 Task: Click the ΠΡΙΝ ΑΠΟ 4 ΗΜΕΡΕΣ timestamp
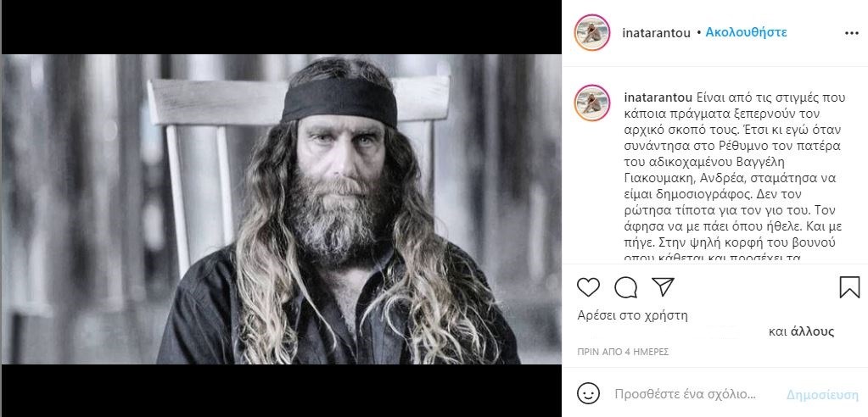(624, 350)
